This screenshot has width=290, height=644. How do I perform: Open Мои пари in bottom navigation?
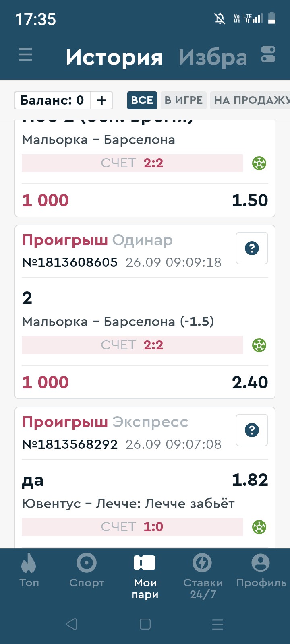[x=145, y=576]
